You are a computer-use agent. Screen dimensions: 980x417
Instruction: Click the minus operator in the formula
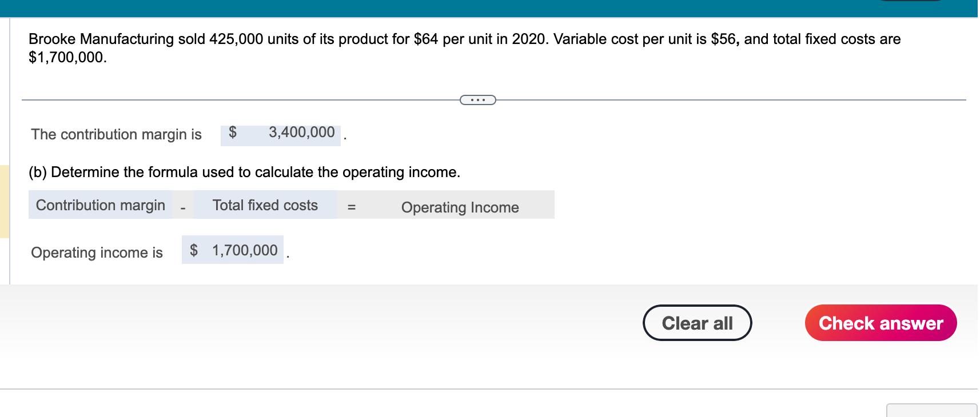pyautogui.click(x=182, y=207)
